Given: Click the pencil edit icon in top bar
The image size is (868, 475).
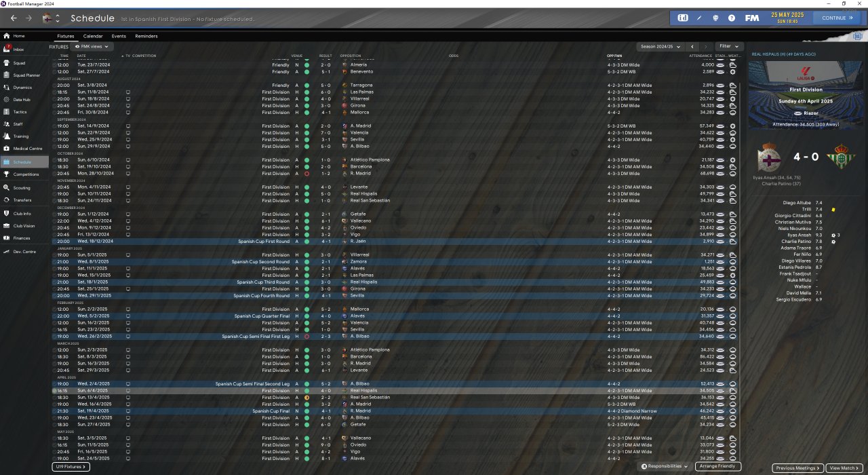Looking at the screenshot, I should coord(699,18).
